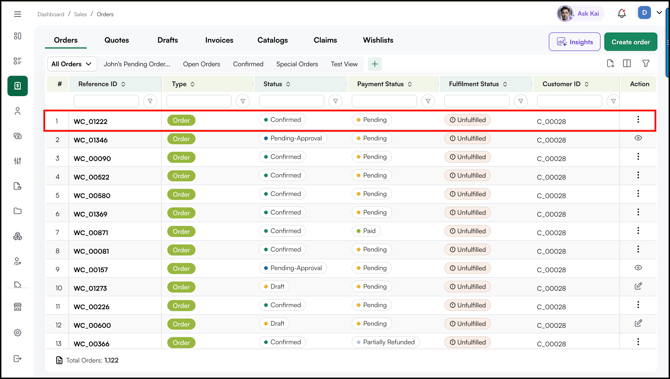Click Status column filter icon
Screen dimensions: 670x379
(x=335, y=101)
